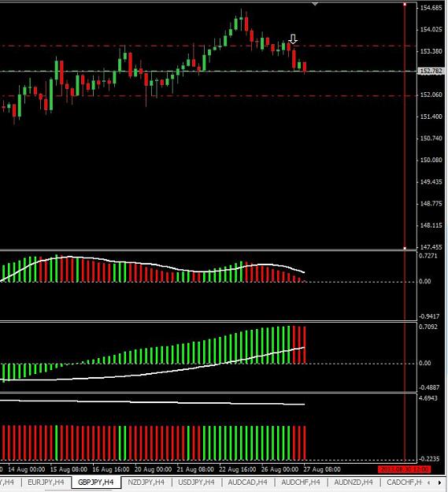Select the red vertical line's bottom handle
448x492 pixels.
(405, 248)
